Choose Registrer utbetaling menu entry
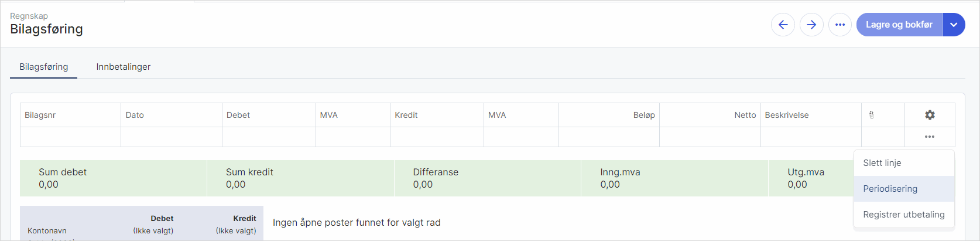This screenshot has width=980, height=241. (904, 215)
